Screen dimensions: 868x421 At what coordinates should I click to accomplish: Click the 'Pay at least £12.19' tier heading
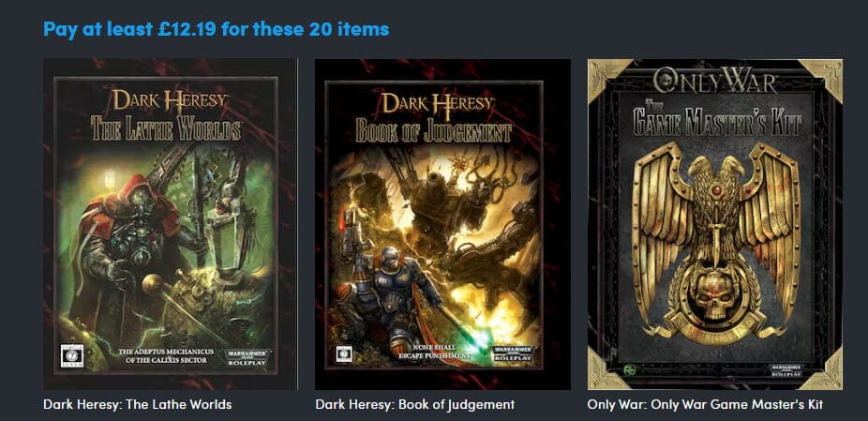pos(216,29)
